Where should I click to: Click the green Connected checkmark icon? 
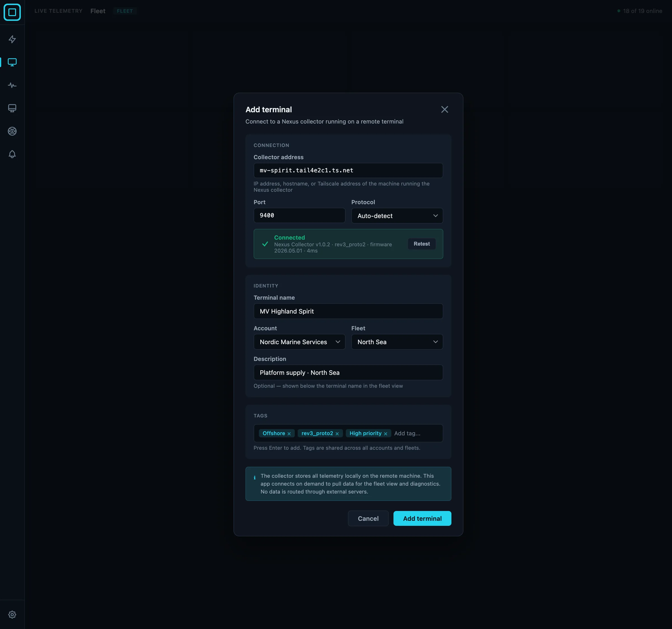point(265,244)
